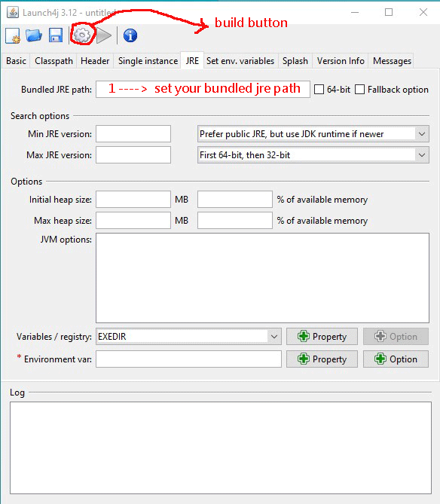Click inside the JVM options text area
Screen dimensions: 440x504
point(262,278)
